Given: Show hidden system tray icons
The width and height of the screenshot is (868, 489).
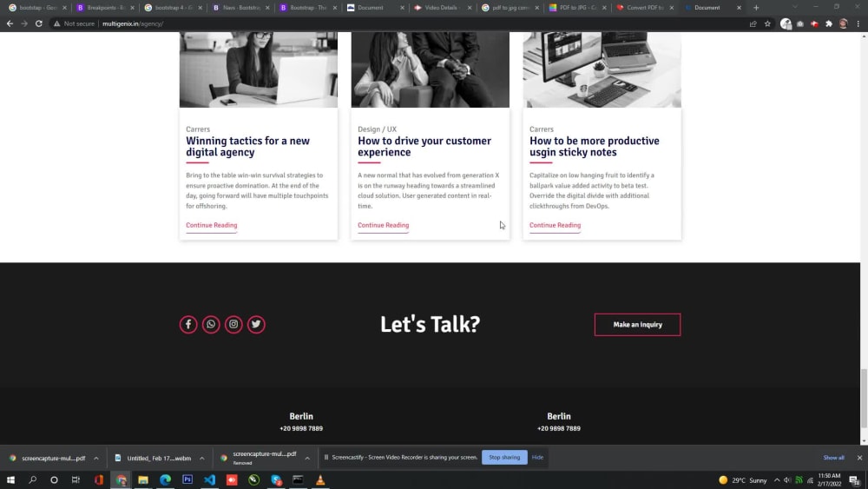Looking at the screenshot, I should (777, 480).
